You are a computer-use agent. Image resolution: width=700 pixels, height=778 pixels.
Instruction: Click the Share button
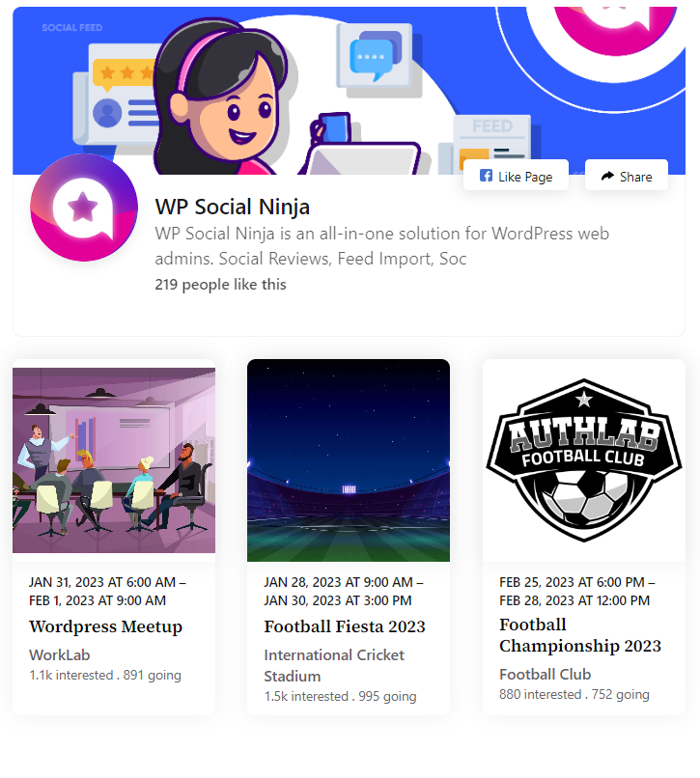[x=626, y=175]
